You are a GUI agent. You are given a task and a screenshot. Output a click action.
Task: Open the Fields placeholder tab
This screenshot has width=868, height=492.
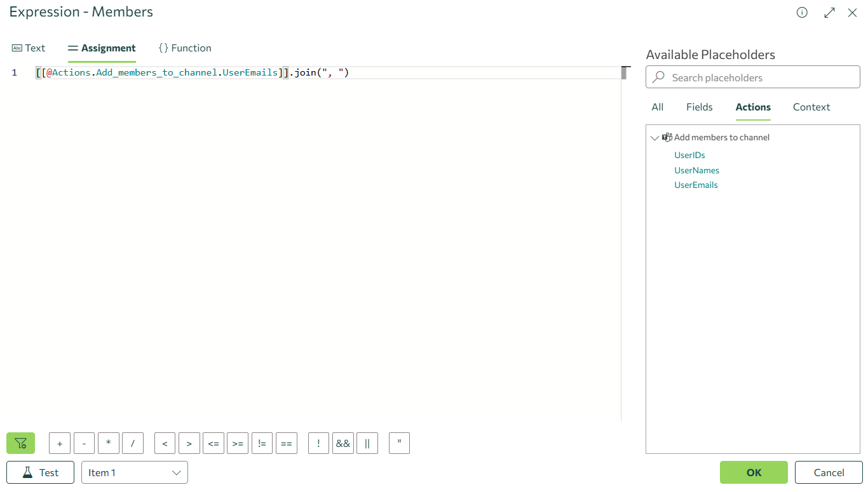(699, 107)
